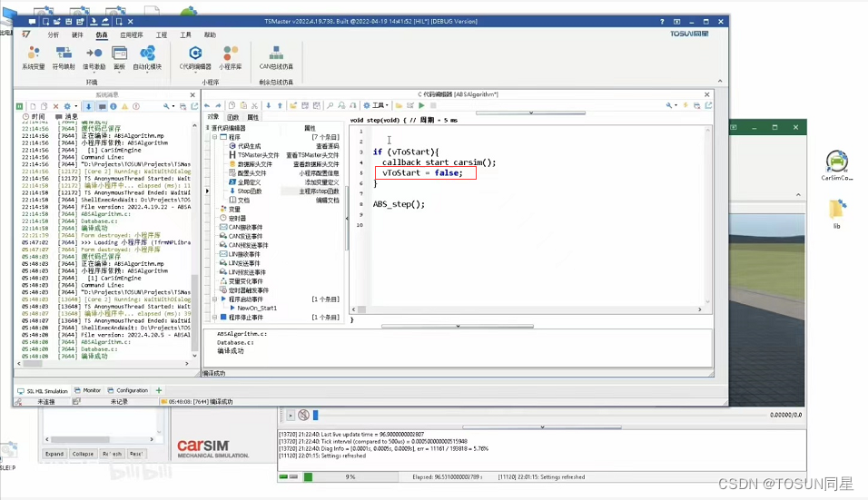Screen dimensions: 868x500
Task: Collapse the 程序 tree node
Action: pos(215,137)
